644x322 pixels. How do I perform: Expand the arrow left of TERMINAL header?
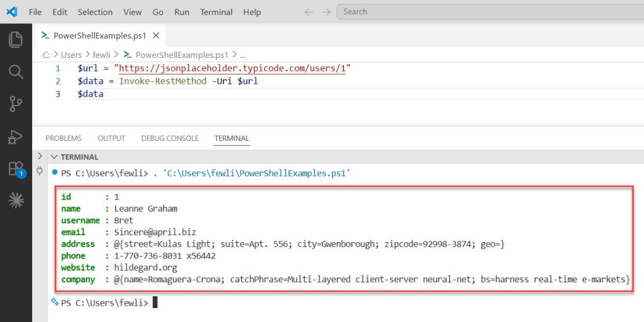coord(40,156)
